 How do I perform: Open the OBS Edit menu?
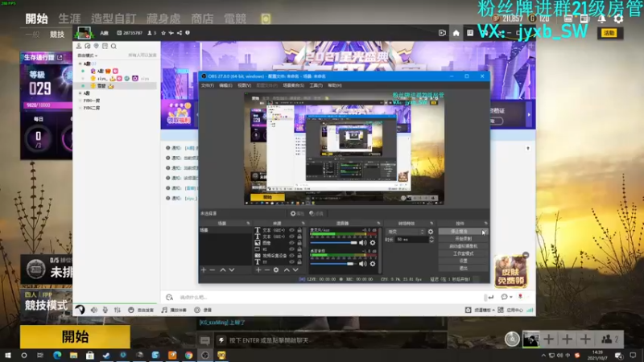(225, 85)
